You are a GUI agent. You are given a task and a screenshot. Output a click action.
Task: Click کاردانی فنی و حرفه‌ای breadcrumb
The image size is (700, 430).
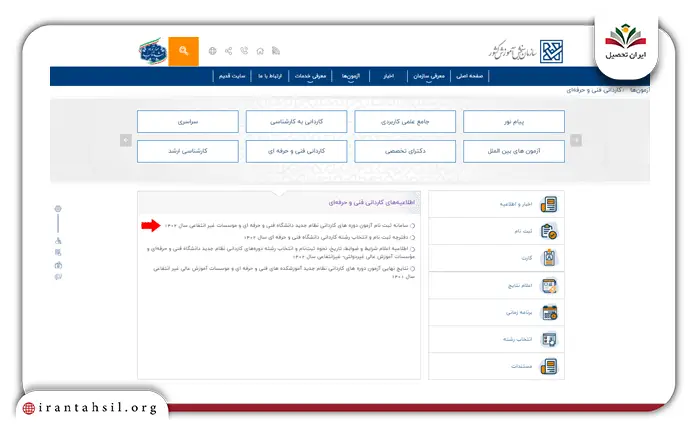pos(594,90)
